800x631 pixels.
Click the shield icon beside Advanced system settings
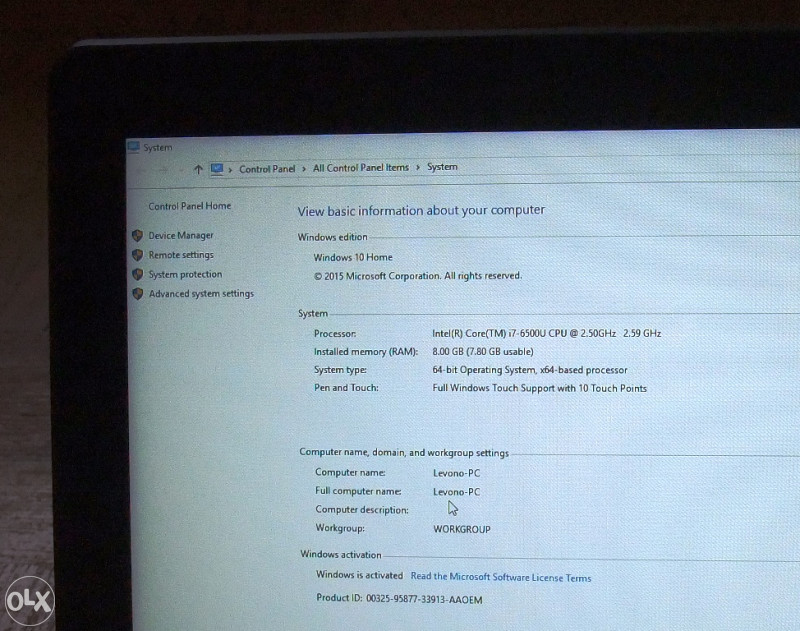pyautogui.click(x=137, y=294)
